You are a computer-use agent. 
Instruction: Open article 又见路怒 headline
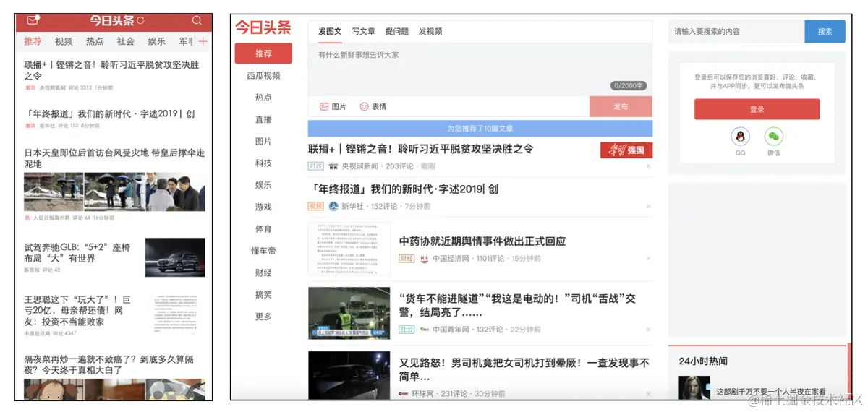(x=524, y=369)
